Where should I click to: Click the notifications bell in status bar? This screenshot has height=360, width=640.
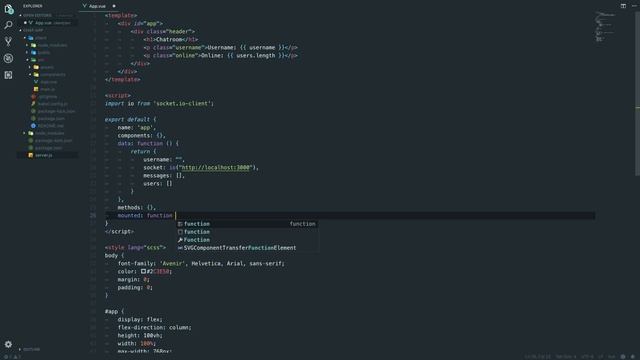coord(633,357)
